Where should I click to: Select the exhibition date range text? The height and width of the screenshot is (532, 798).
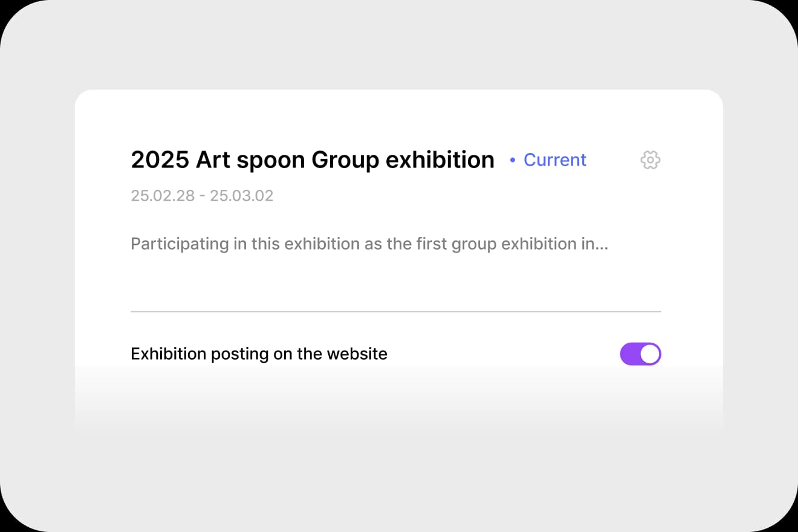pos(202,196)
